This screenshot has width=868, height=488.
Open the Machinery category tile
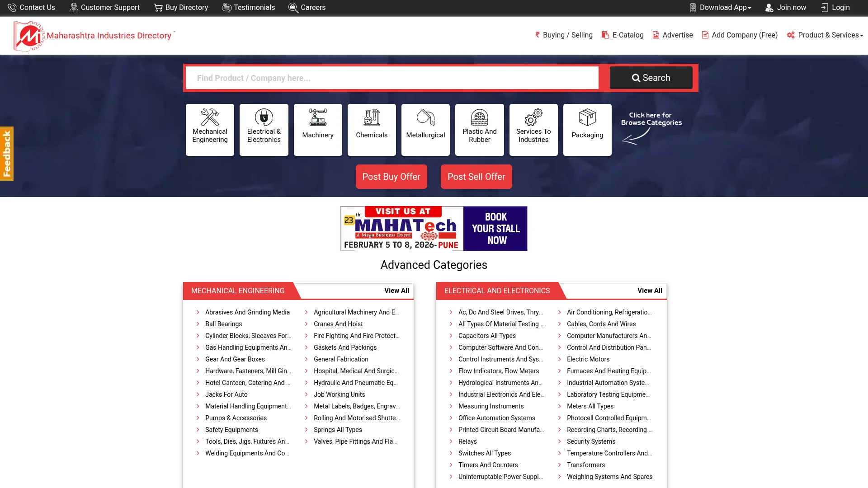point(318,130)
